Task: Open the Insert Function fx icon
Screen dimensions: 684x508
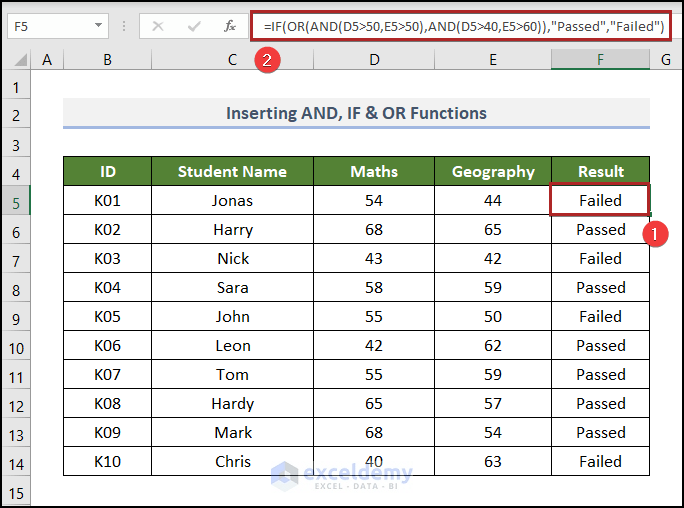Action: [x=230, y=27]
